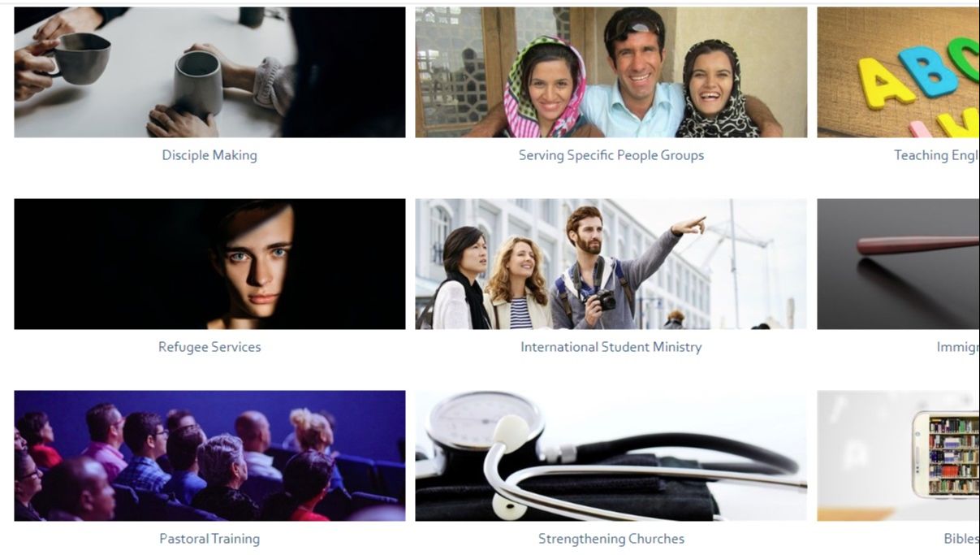Screen dimensions: 980x555
Task: Click the colorful ABC letters image
Action: [898, 72]
